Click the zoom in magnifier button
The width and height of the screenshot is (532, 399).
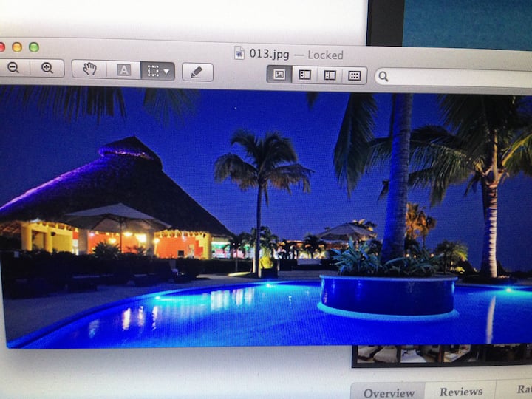(x=47, y=68)
